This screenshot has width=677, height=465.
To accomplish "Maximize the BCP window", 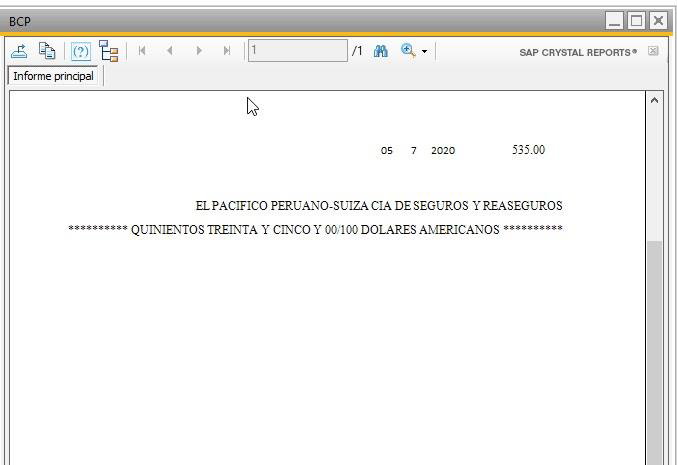I will (x=636, y=21).
